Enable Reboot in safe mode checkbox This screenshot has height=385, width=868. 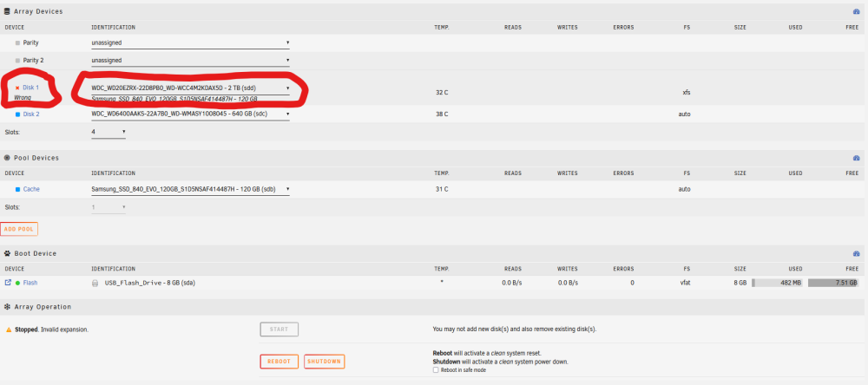point(436,370)
